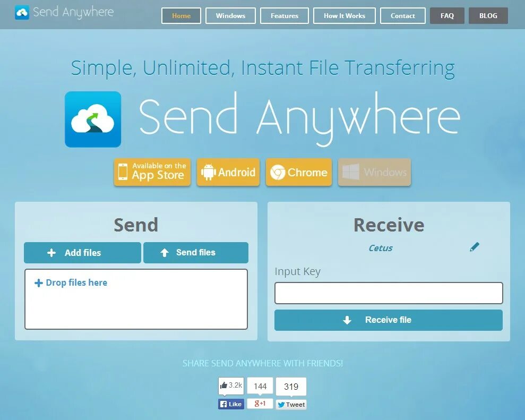Screen dimensions: 525x420
Task: Go to the Windows nav item
Action: point(230,16)
